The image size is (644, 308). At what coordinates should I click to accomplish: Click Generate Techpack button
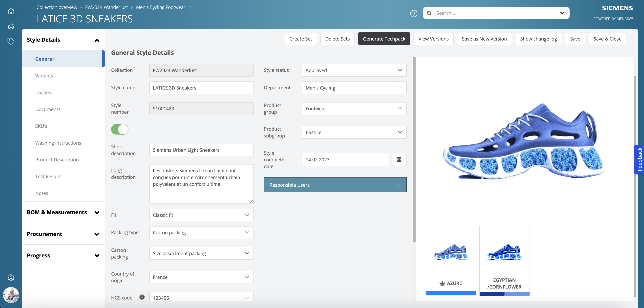click(x=384, y=38)
